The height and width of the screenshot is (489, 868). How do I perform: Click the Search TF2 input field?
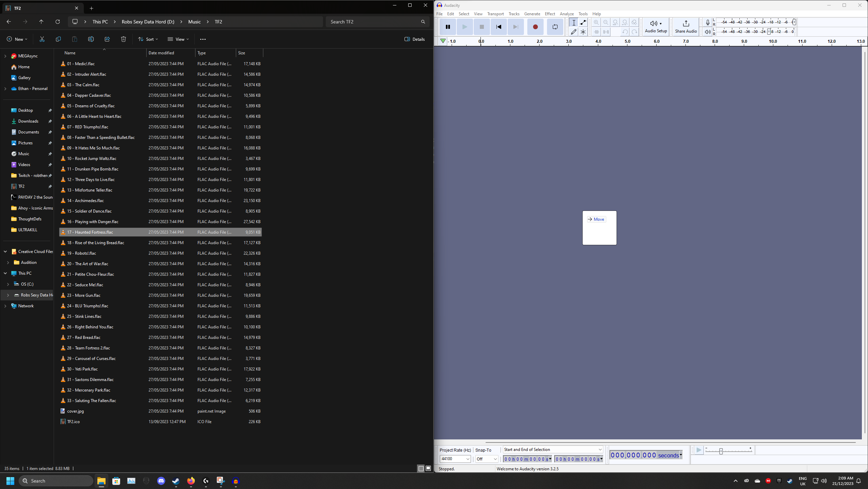point(373,22)
